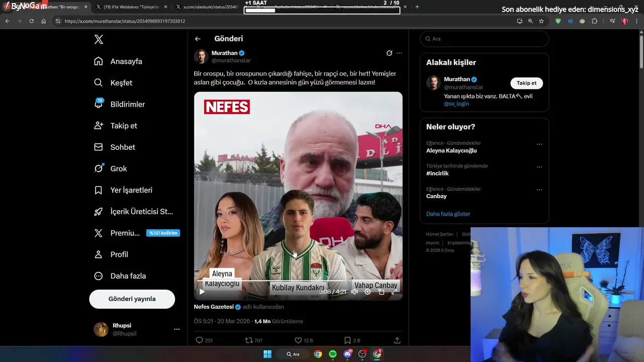Open #incirlik trend
The image size is (644, 362).
click(437, 173)
